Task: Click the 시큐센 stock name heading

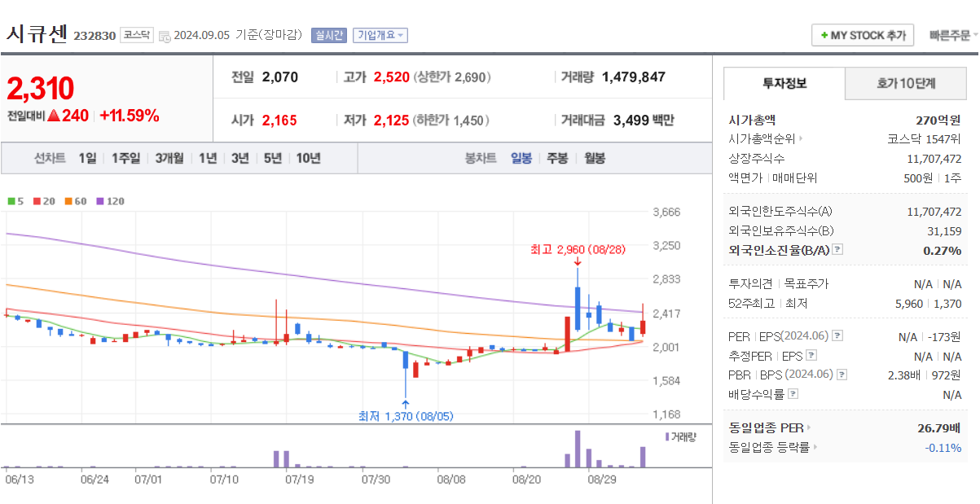Action: (37, 33)
